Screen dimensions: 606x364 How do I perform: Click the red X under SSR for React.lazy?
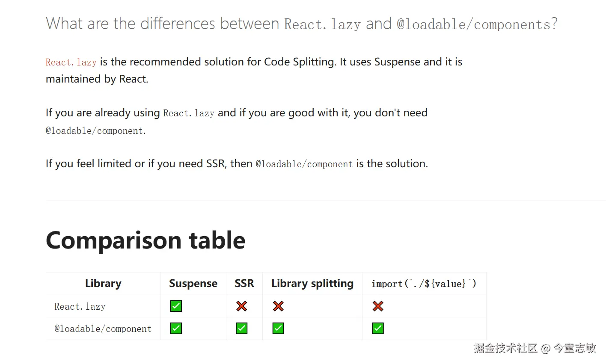click(242, 306)
